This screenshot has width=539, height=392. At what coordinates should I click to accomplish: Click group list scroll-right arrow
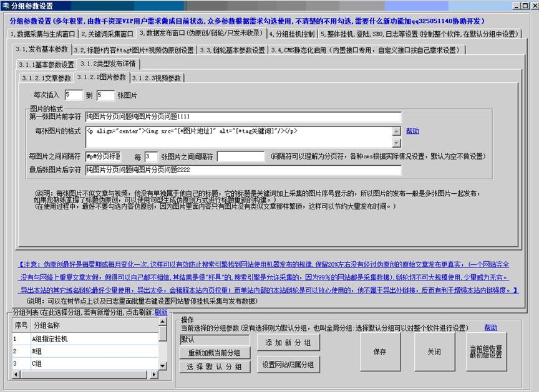[154, 375]
